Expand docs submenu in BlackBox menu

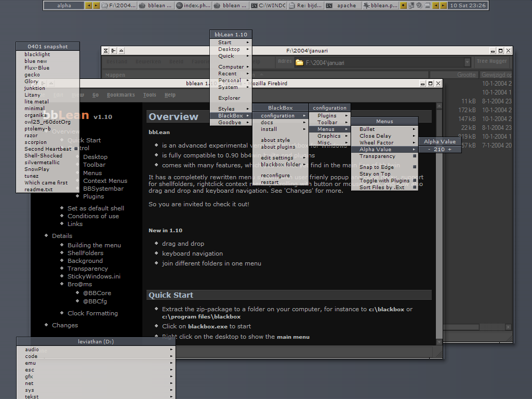(x=280, y=123)
